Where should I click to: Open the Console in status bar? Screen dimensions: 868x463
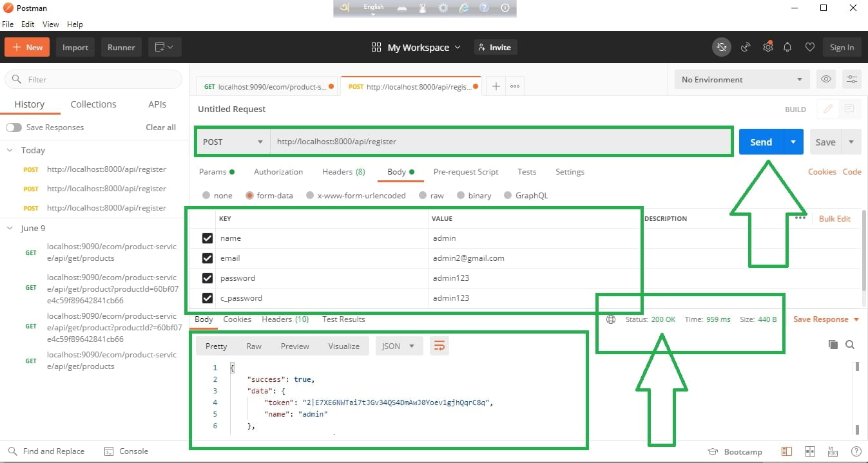(x=126, y=451)
